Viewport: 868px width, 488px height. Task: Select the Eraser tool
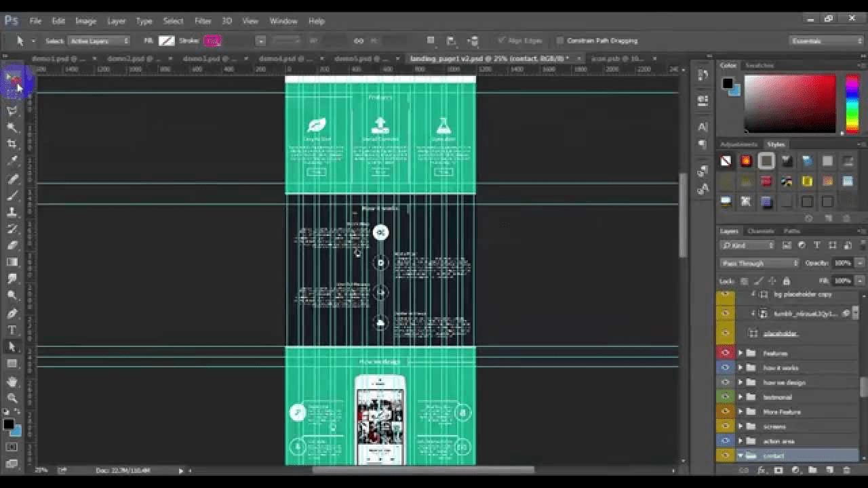point(12,245)
